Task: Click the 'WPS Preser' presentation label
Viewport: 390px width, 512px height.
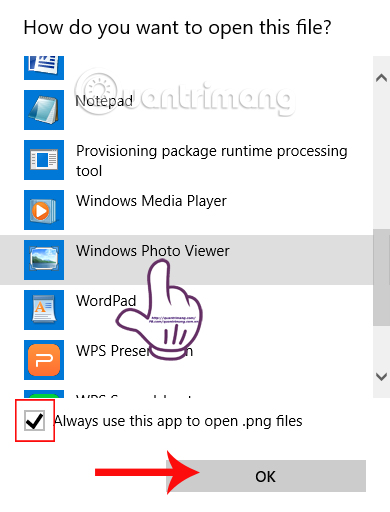Action: [134, 351]
